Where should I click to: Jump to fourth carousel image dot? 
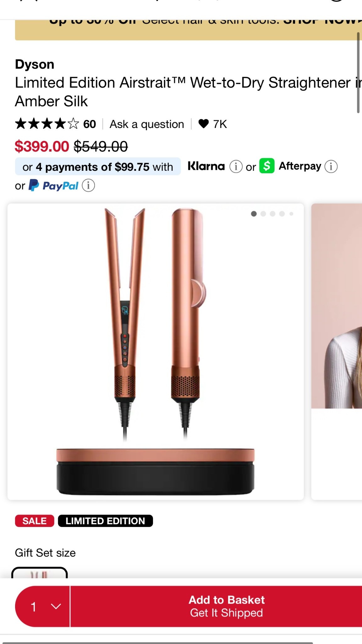point(282,214)
